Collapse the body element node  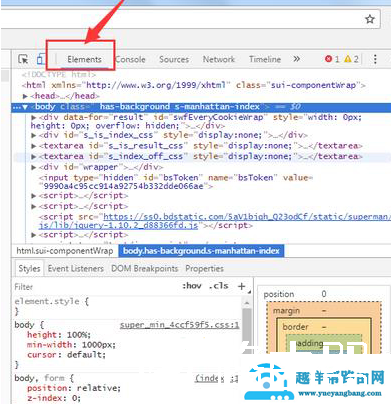point(25,107)
